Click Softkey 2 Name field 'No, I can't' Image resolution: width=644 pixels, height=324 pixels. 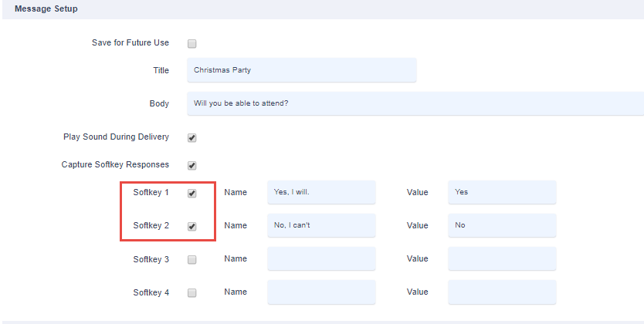coord(321,225)
